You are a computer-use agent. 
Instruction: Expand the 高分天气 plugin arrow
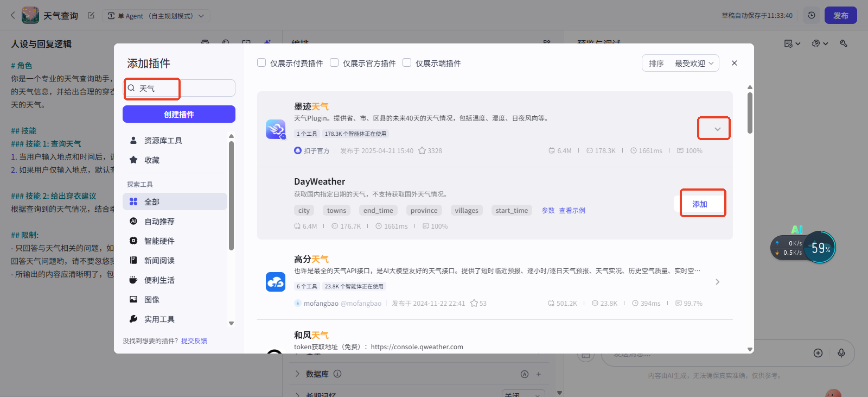click(x=717, y=282)
